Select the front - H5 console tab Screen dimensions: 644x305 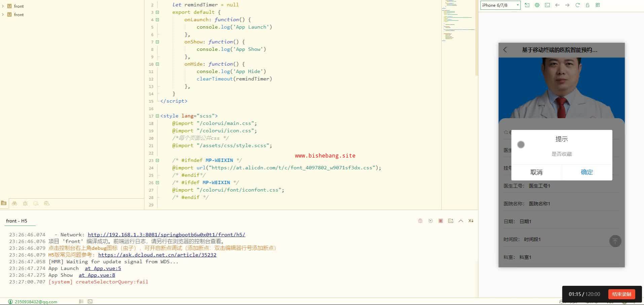point(16,221)
